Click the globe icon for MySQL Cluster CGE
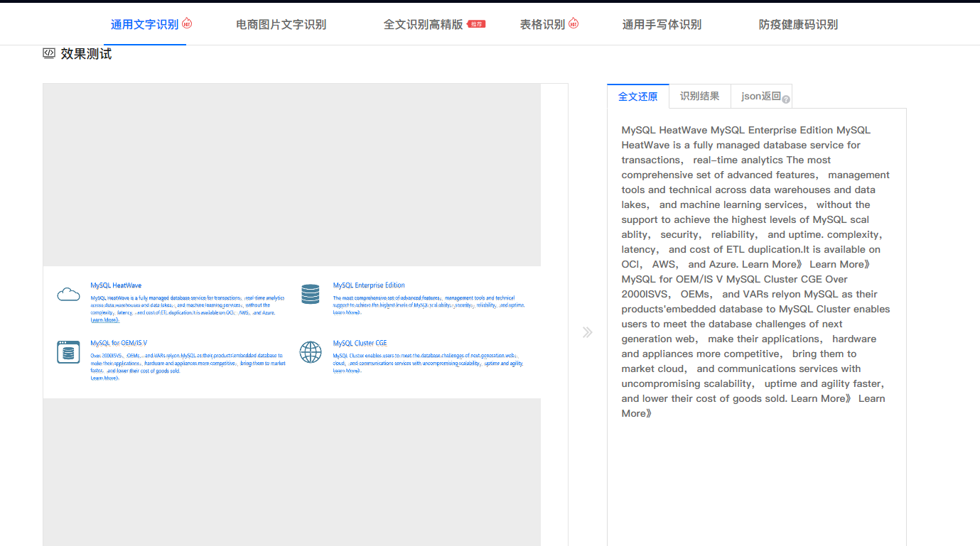Image resolution: width=980 pixels, height=546 pixels. (311, 352)
